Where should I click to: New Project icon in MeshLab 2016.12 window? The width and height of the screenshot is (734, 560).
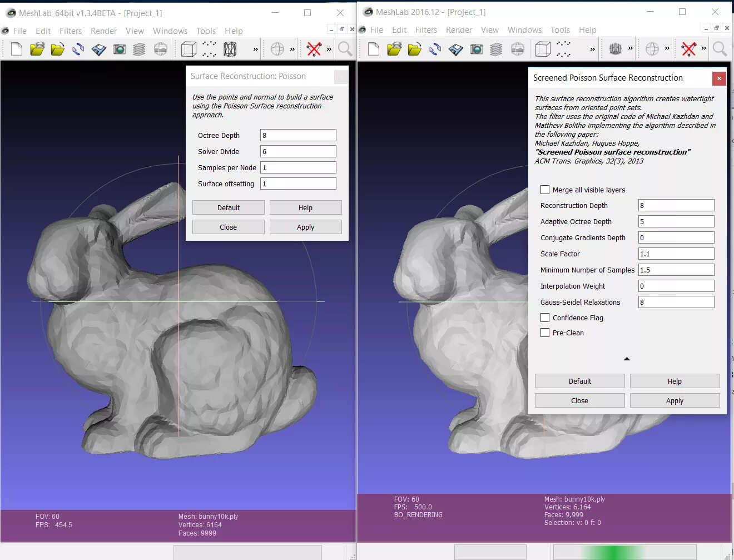[374, 49]
